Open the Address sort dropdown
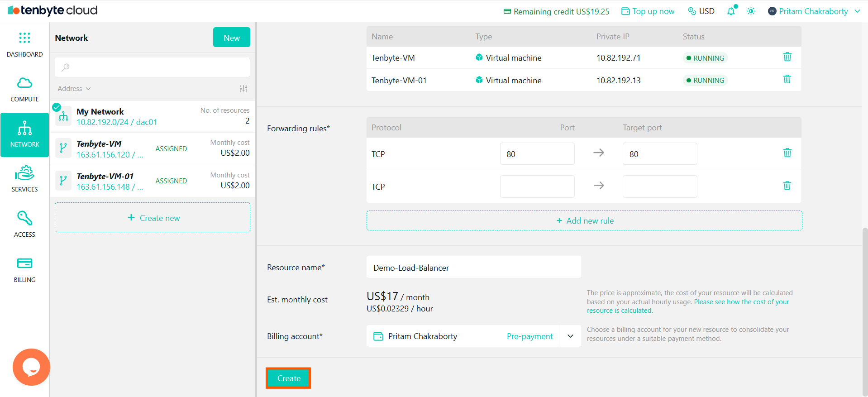Viewport: 868px width, 397px height. coord(74,89)
